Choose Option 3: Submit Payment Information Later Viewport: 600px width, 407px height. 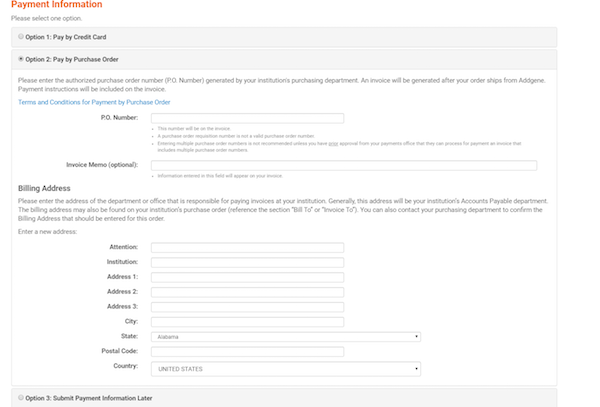21,397
